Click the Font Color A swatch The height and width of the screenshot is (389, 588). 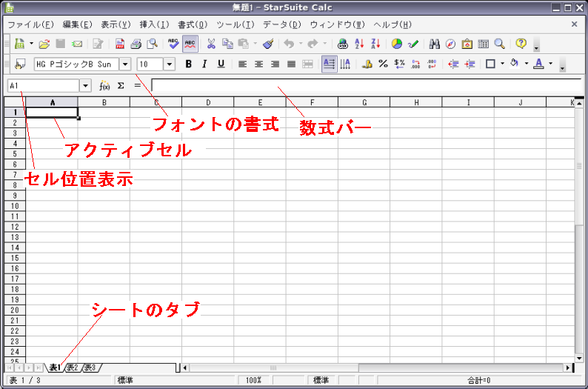539,64
